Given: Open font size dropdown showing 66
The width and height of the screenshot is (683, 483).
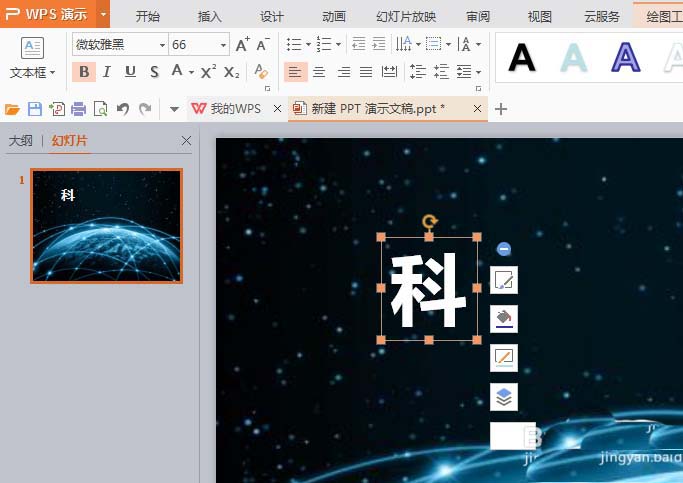Looking at the screenshot, I should pos(223,45).
